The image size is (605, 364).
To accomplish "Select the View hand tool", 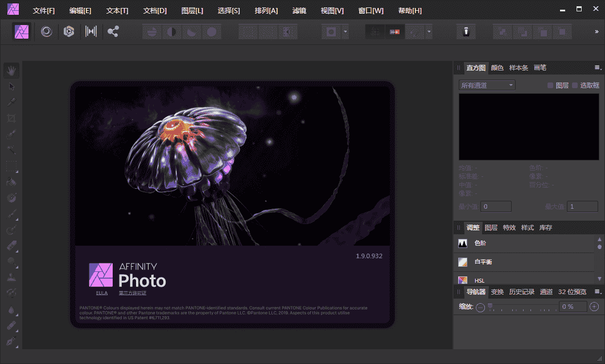I will [x=11, y=70].
